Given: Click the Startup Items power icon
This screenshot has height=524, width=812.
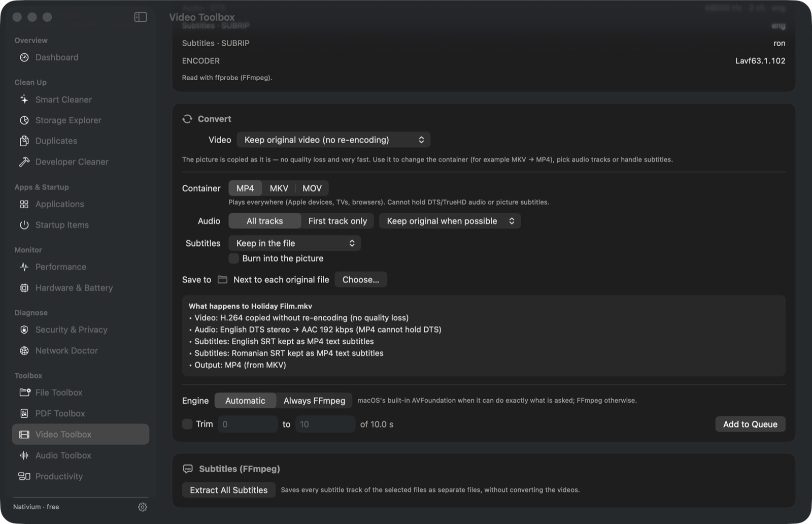Looking at the screenshot, I should pos(24,225).
